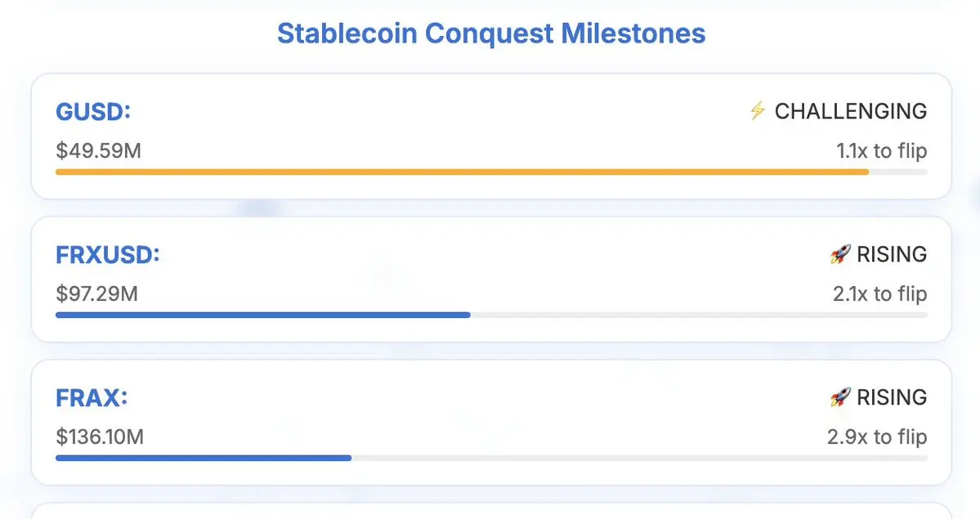Click the 2.1x to flip text

coord(879,293)
